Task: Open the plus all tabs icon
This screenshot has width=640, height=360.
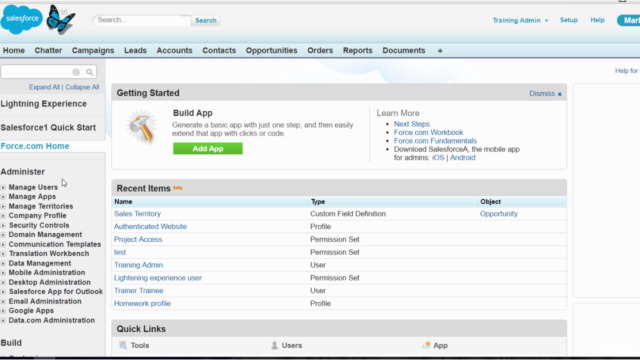Action: pyautogui.click(x=440, y=51)
